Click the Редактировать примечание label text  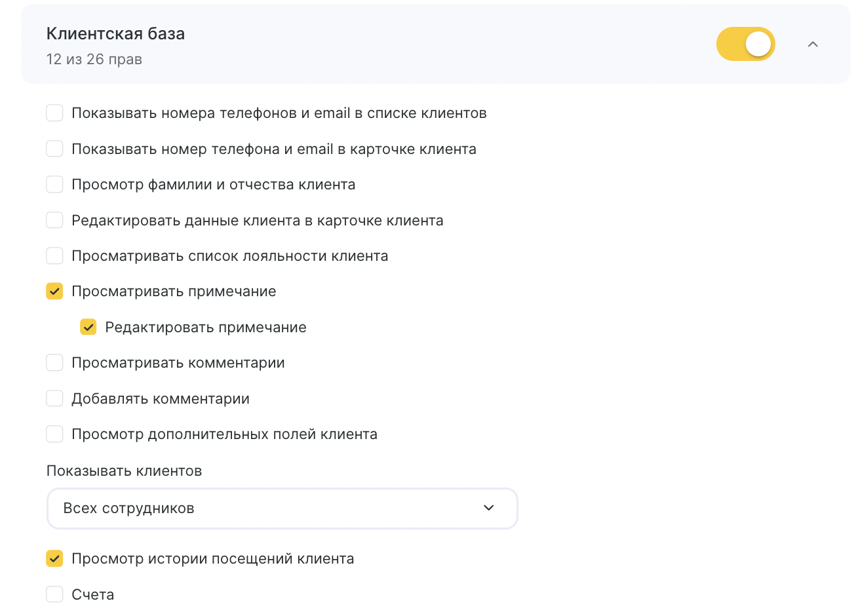[206, 328]
